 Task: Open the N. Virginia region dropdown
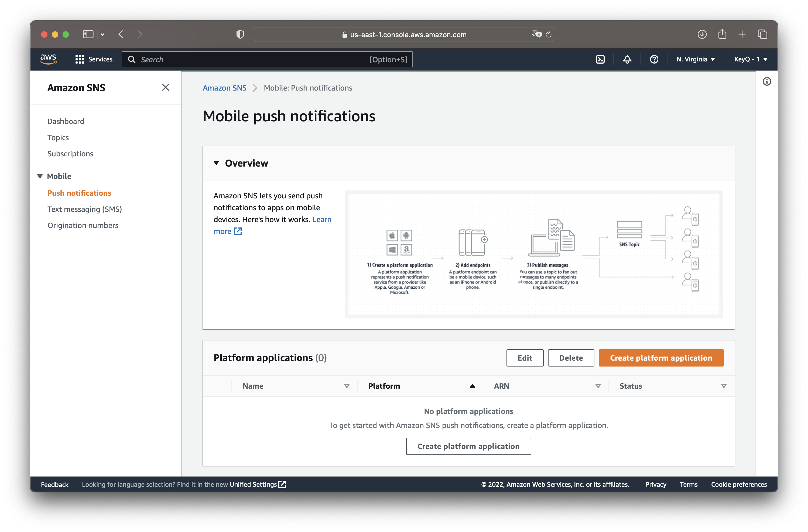tap(695, 59)
